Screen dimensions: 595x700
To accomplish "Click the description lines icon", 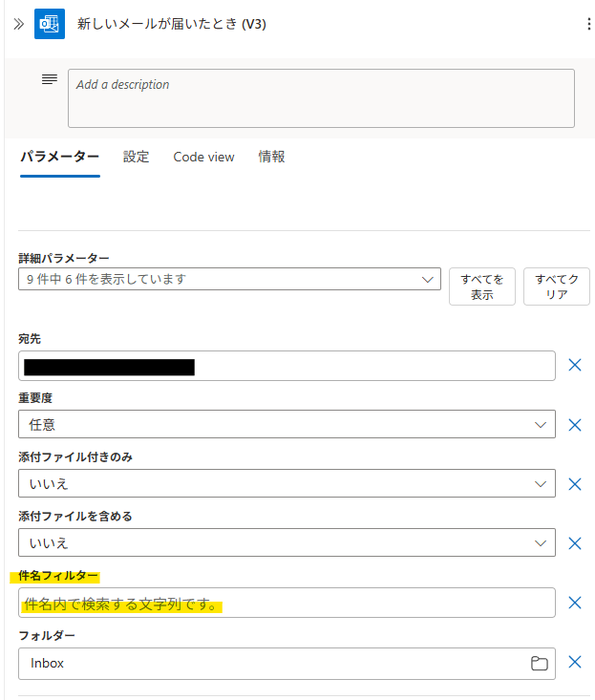I will pyautogui.click(x=50, y=79).
